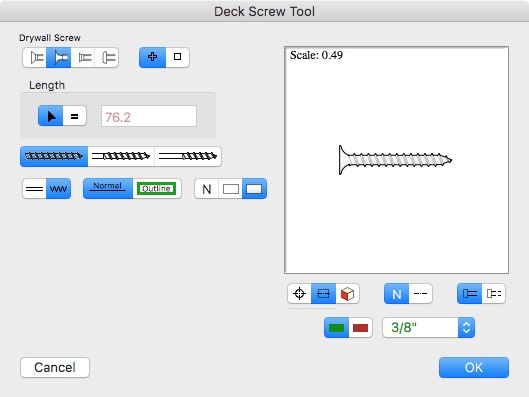
Task: Select the square drive icon
Action: click(x=177, y=57)
